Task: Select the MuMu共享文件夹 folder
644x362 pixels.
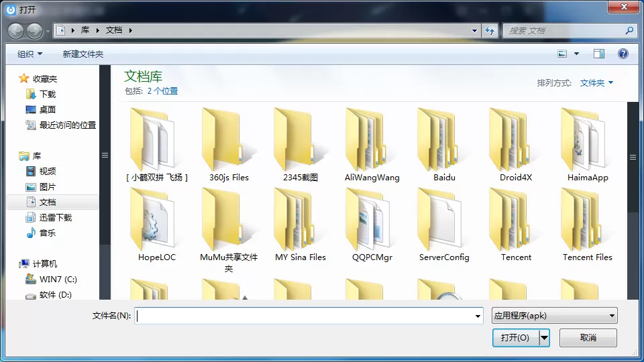Action: point(229,230)
